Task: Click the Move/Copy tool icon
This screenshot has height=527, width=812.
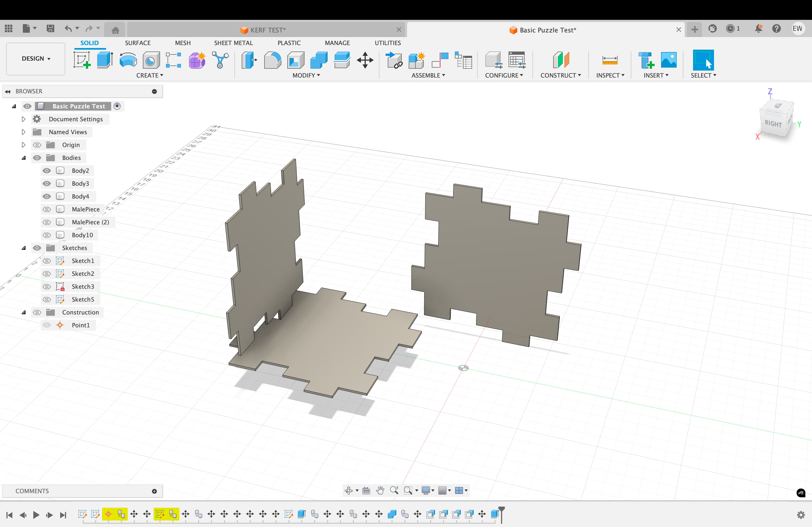Action: click(365, 60)
